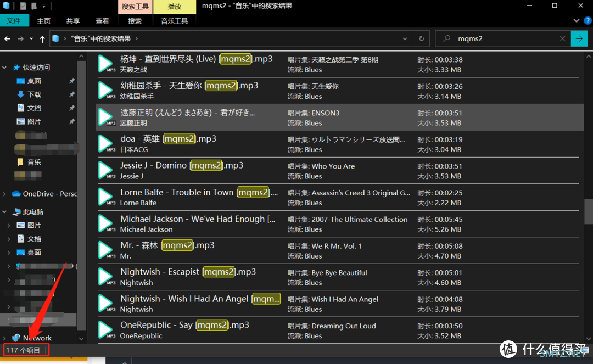The height and width of the screenshot is (364, 593).
Task: Select the 播放 contextual tab header
Action: tap(175, 7)
